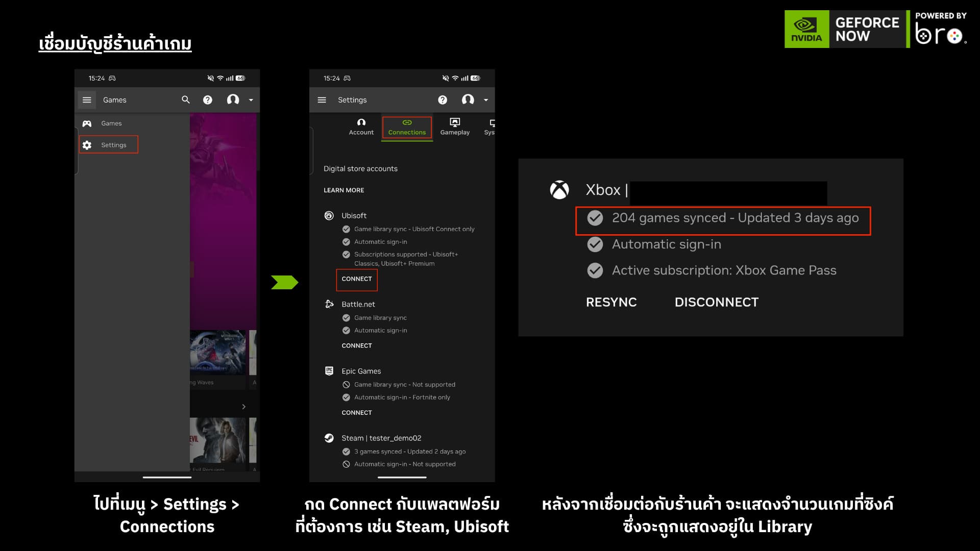Open the hamburger menu in Games screen
This screenshot has height=551, width=980.
click(87, 100)
